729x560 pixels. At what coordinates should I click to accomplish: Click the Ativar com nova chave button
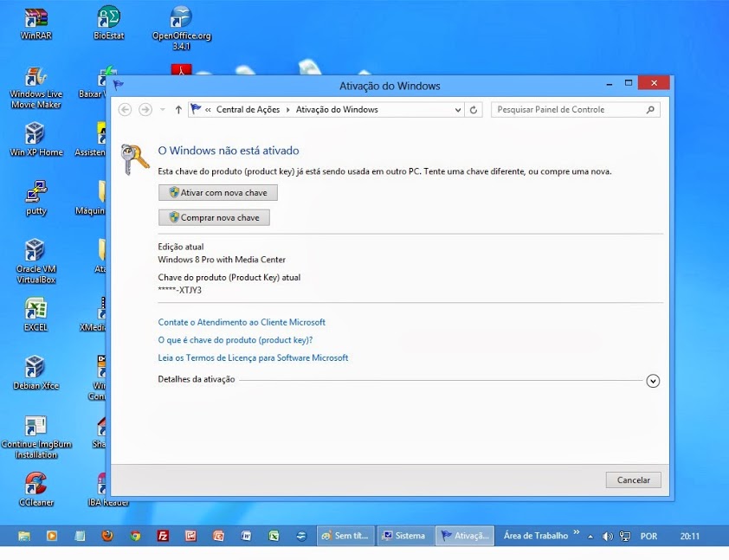[x=218, y=192]
